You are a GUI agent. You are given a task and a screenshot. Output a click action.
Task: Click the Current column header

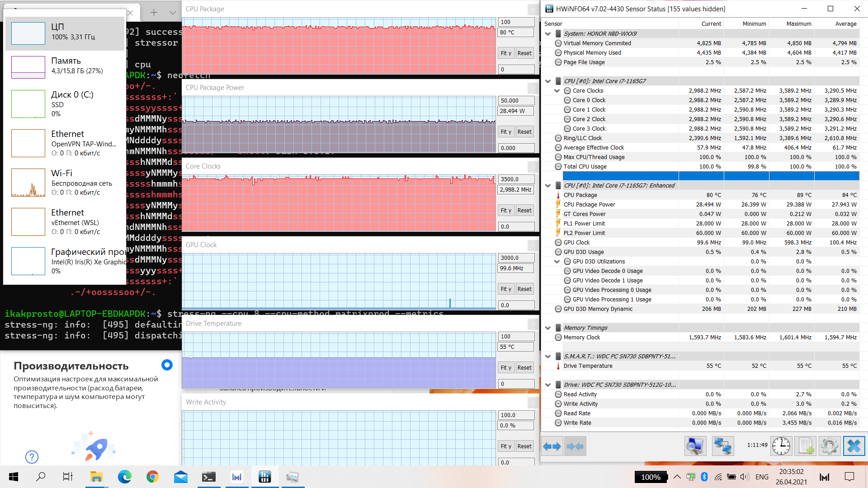tap(701, 23)
